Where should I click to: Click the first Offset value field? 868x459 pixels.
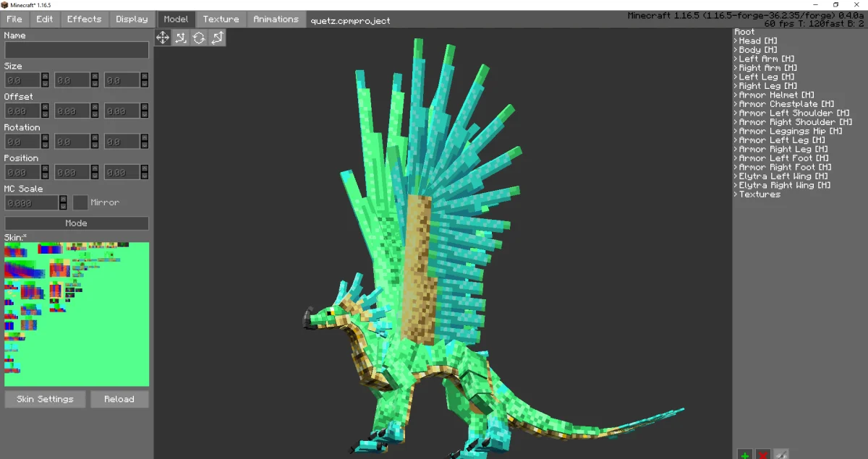[x=22, y=111]
